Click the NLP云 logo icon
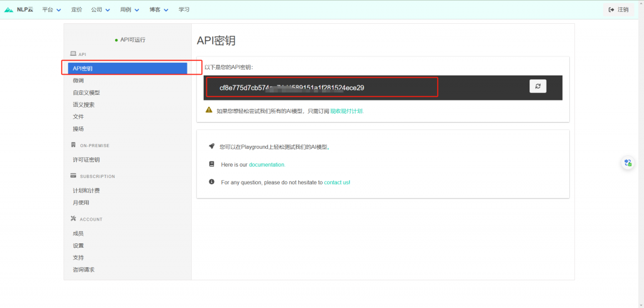644x308 pixels. tap(9, 9)
